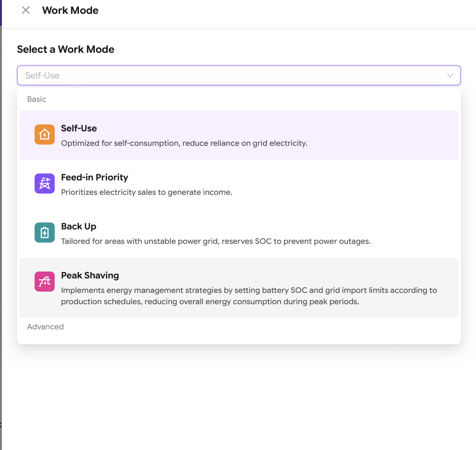Click the Work Mode panel title
Image resolution: width=476 pixels, height=450 pixels.
70,10
